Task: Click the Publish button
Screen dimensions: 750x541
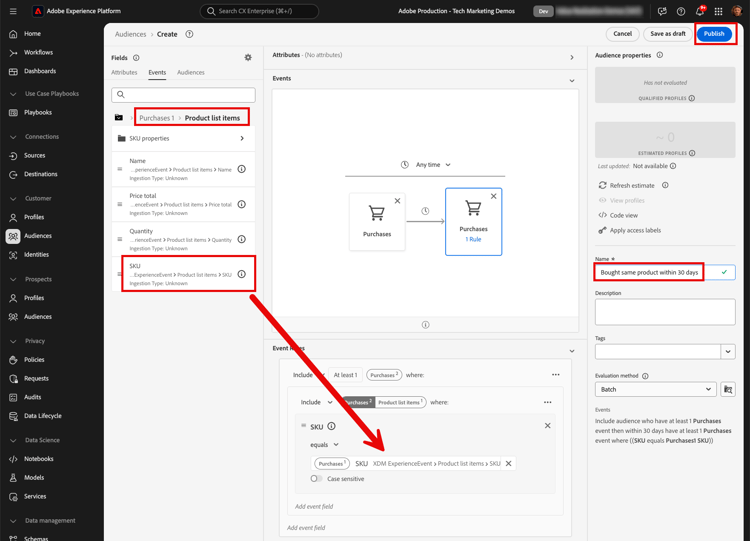Action: (x=714, y=34)
